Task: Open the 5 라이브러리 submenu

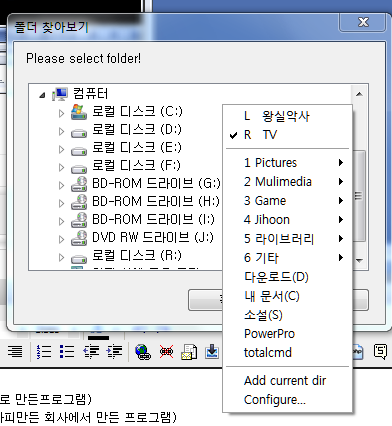Action: coord(287,239)
